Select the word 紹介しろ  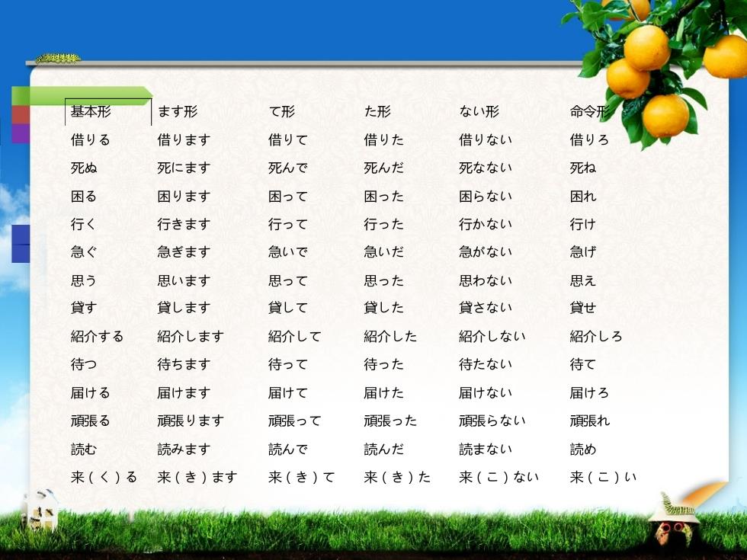(596, 337)
